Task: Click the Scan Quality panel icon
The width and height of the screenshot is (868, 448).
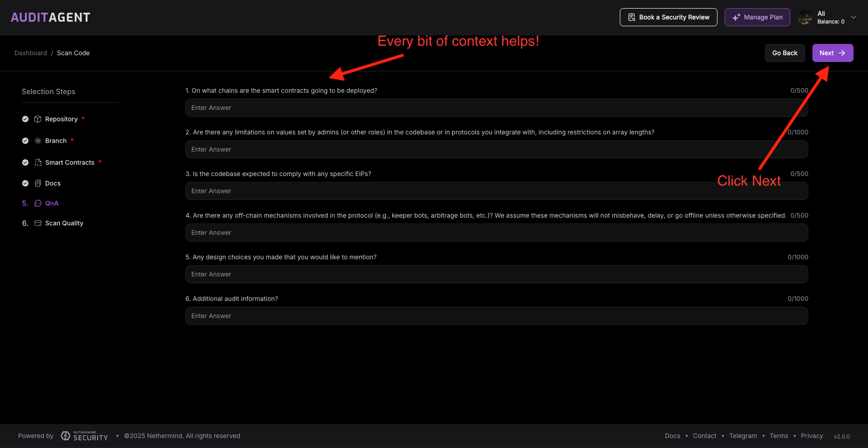Action: [x=38, y=223]
